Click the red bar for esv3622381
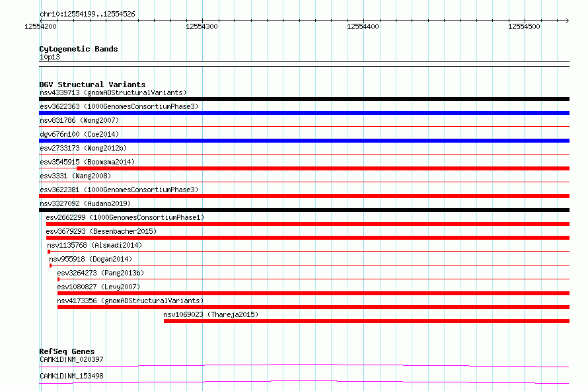 pyautogui.click(x=304, y=196)
